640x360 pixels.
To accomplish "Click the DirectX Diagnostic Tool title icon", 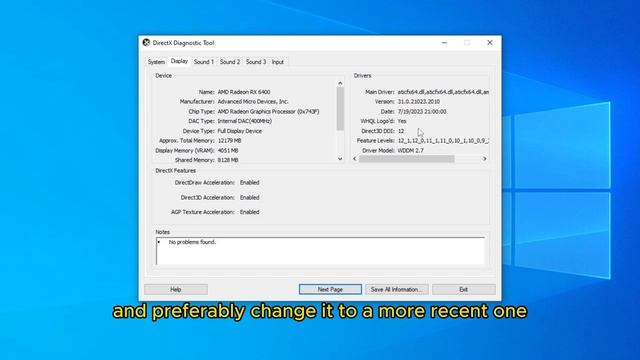I will [x=146, y=42].
